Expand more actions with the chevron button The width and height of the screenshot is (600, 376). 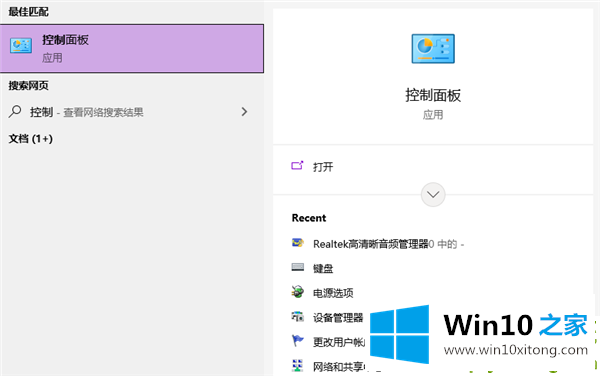pyautogui.click(x=433, y=195)
